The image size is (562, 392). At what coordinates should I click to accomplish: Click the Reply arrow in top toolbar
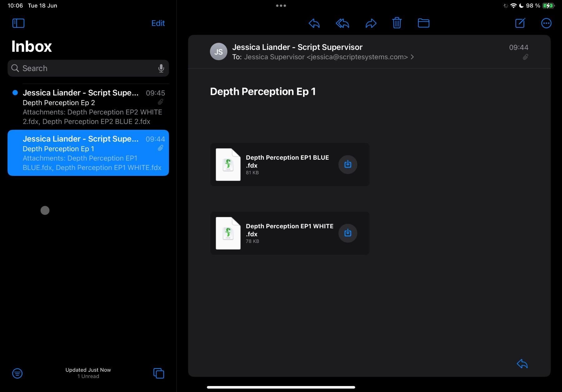coord(314,23)
